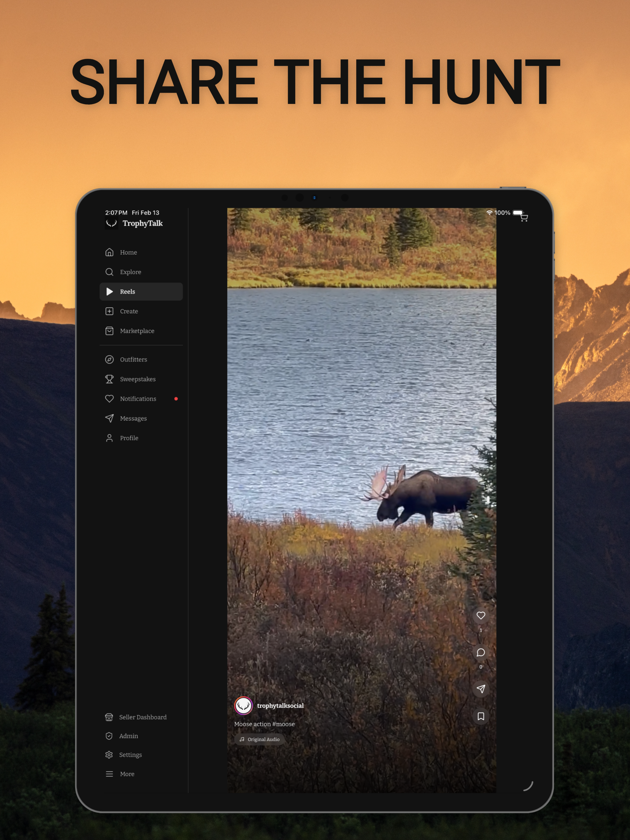Open Outfitters section
Image resolution: width=630 pixels, height=840 pixels.
tap(141, 359)
